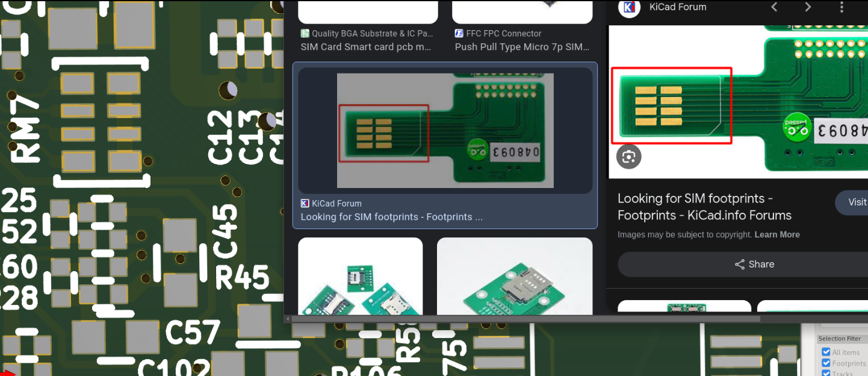Click the Quality BGA Substrate site favicon
The image size is (868, 376).
point(305,34)
